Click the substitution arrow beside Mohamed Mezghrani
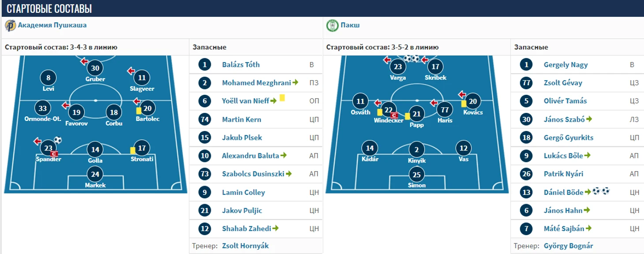The image size is (644, 254). [x=296, y=82]
